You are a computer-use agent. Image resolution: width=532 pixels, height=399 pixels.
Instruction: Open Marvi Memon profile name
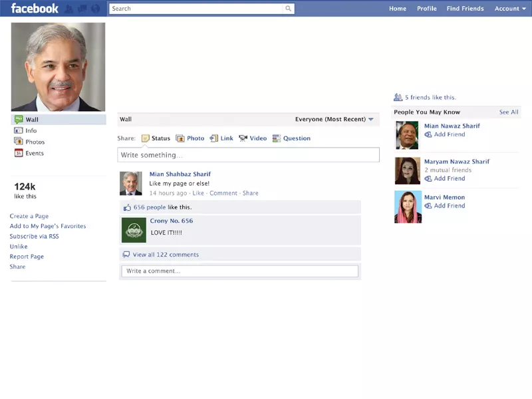pyautogui.click(x=444, y=197)
